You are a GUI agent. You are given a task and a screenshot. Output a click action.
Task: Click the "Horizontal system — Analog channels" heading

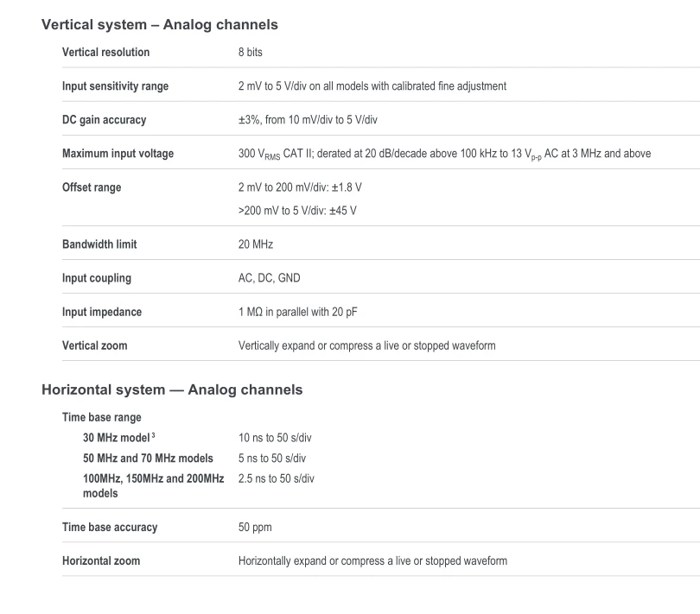(x=172, y=389)
